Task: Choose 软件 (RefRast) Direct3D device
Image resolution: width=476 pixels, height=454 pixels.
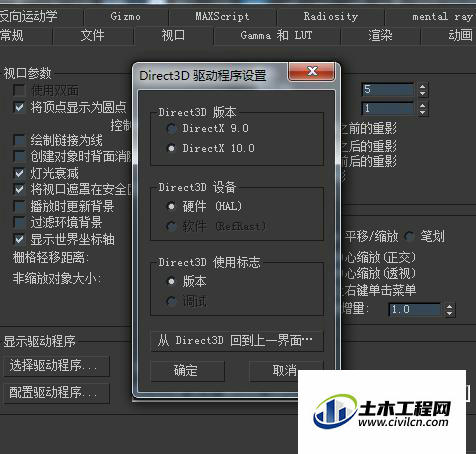Action: 171,227
